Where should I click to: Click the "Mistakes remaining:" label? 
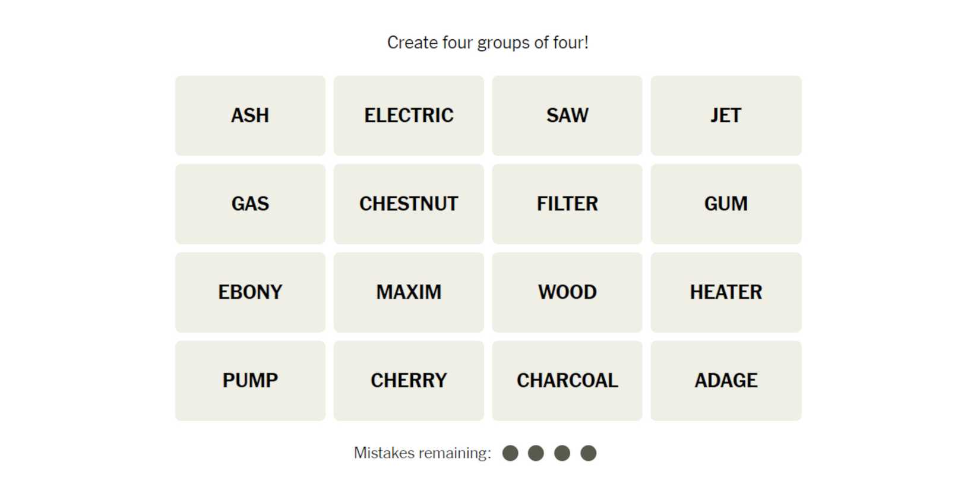click(x=422, y=453)
